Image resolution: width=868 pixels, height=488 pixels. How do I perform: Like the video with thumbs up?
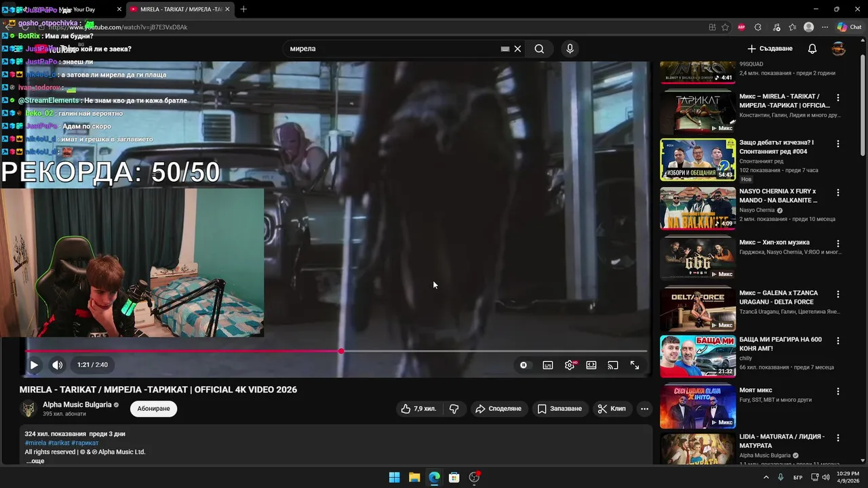[x=418, y=409]
